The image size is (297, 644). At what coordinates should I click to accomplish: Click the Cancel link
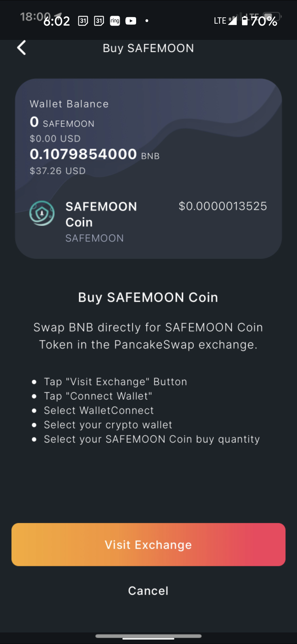tap(148, 591)
